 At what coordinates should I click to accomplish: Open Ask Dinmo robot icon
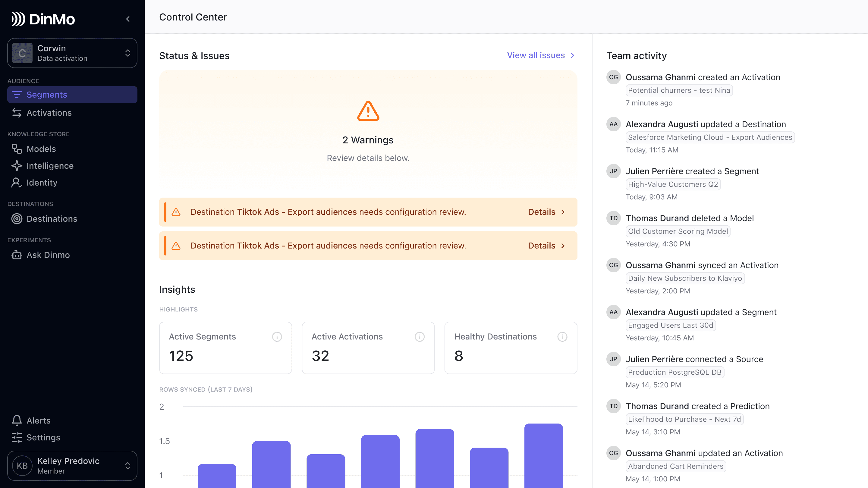tap(17, 255)
